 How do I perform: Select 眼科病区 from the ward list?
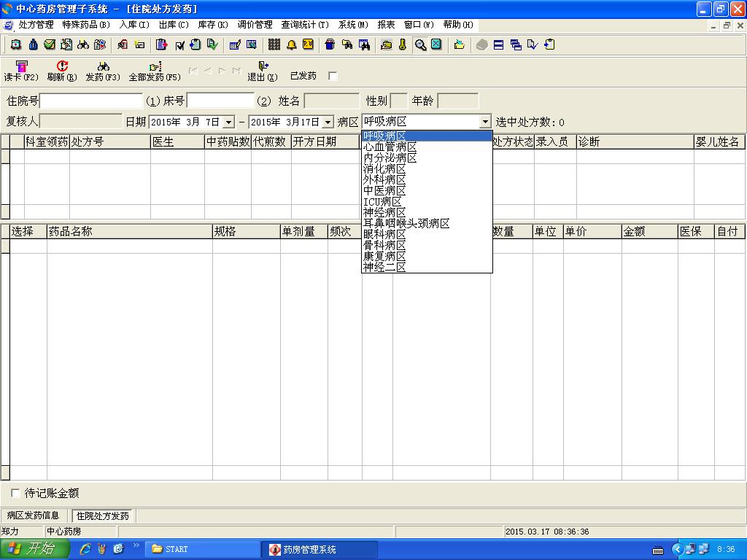point(427,235)
